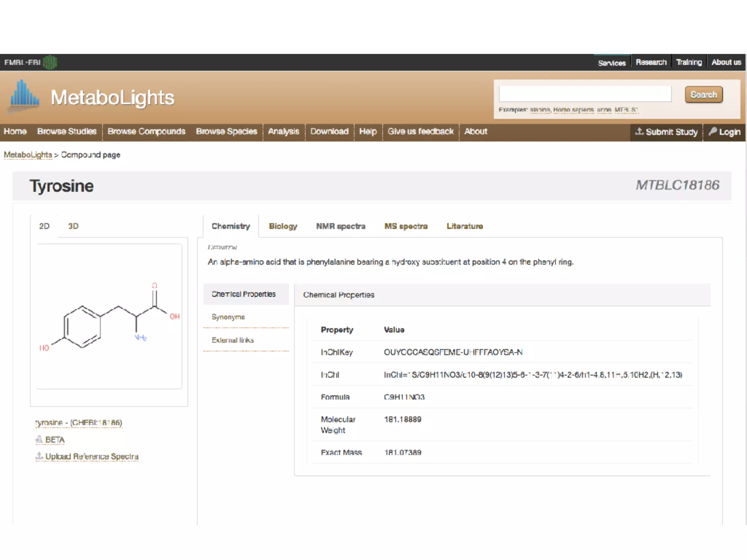Screen dimensions: 747x560
Task: Switch to the 3D structure view
Action: 73,226
